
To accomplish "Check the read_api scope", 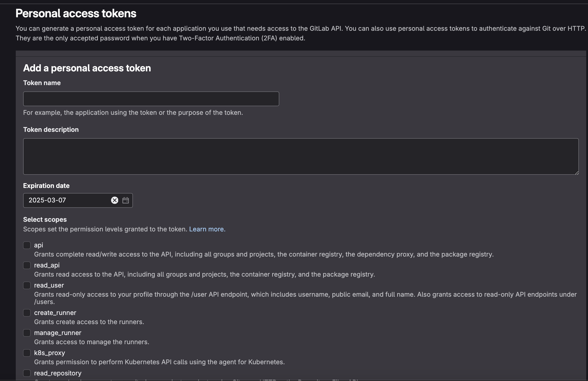I will (27, 265).
